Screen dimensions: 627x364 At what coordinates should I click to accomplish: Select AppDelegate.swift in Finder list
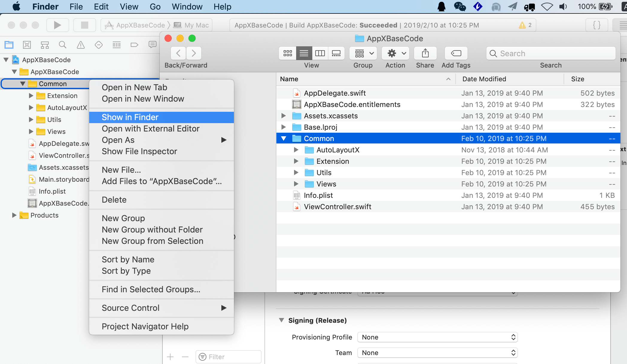(x=448, y=93)
